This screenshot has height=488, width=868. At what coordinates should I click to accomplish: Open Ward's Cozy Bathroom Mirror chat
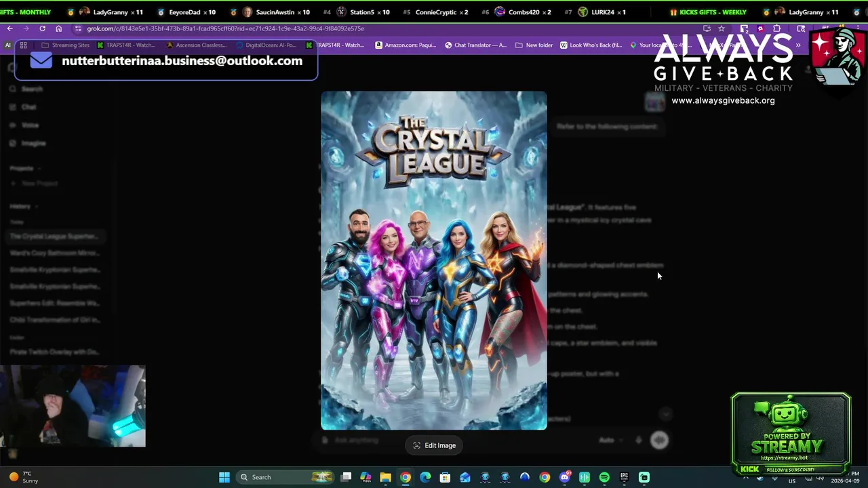[x=54, y=253]
